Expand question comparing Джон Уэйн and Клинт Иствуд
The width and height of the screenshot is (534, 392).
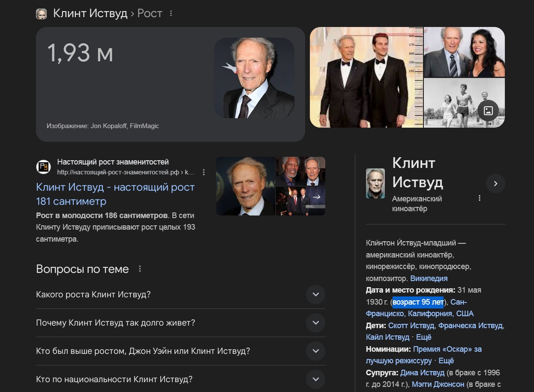coord(315,351)
